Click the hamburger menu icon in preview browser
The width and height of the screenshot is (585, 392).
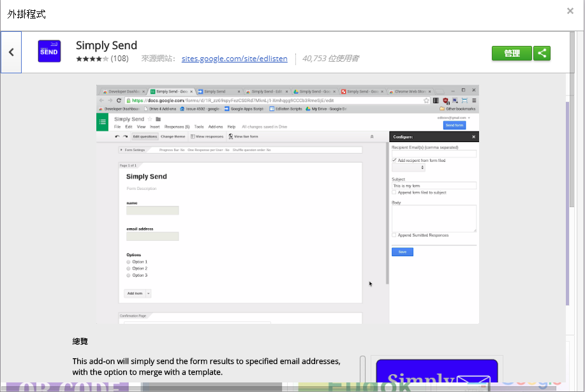474,100
